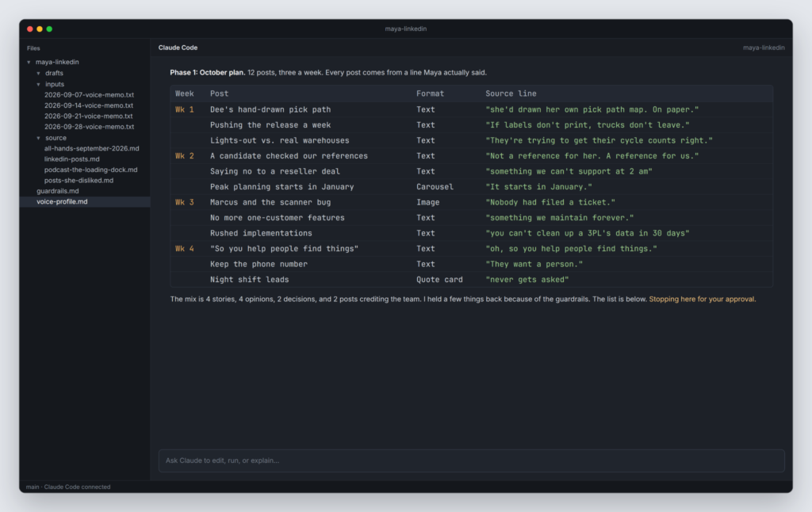
Task: Click the Post column header
Action: tap(219, 94)
